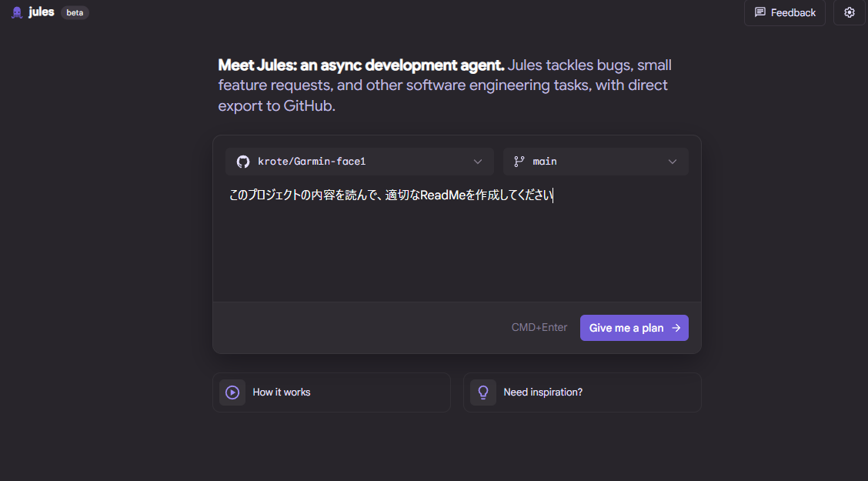
Task: Open the How it works card
Action: (332, 392)
